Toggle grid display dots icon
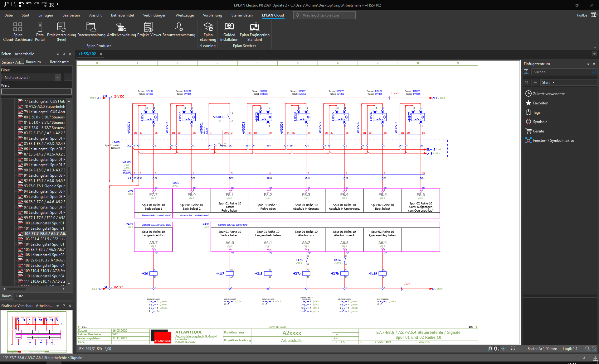Image resolution: width=599 pixels, height=364 pixels. click(513, 349)
